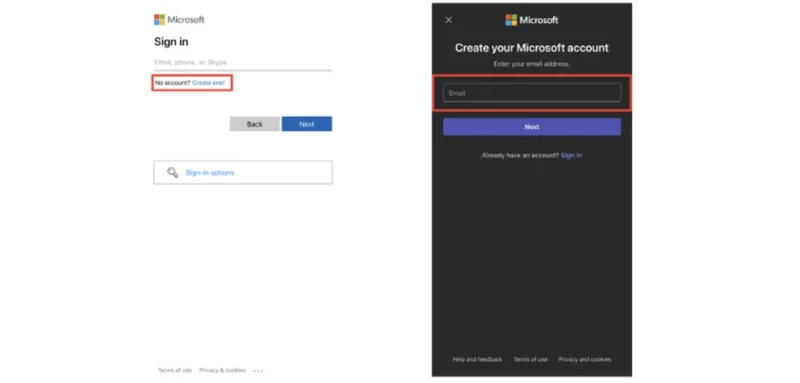This screenshot has width=800, height=383.
Task: Click the Create your Microsoft account heading
Action: click(532, 48)
